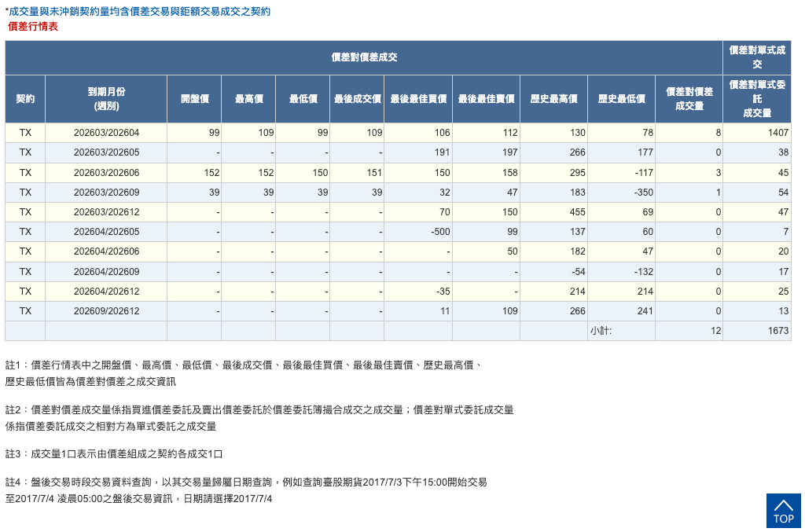Click the 最低價 column header
The height and width of the screenshot is (532, 805).
pyautogui.click(x=301, y=97)
